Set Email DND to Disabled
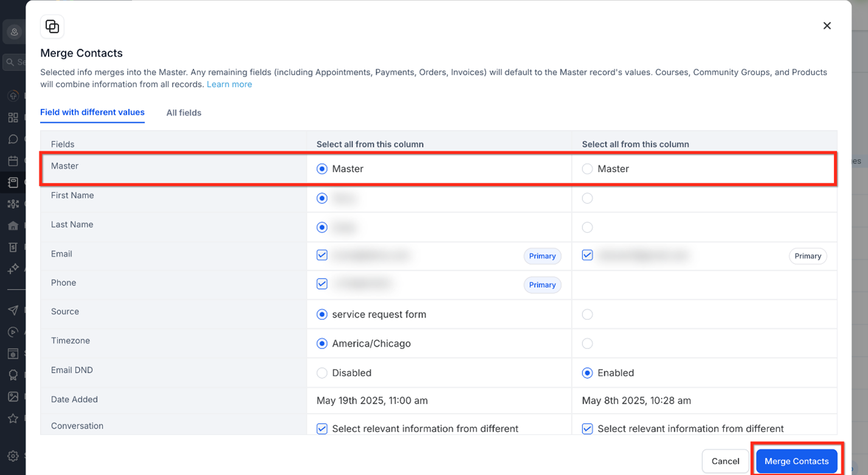 point(322,373)
